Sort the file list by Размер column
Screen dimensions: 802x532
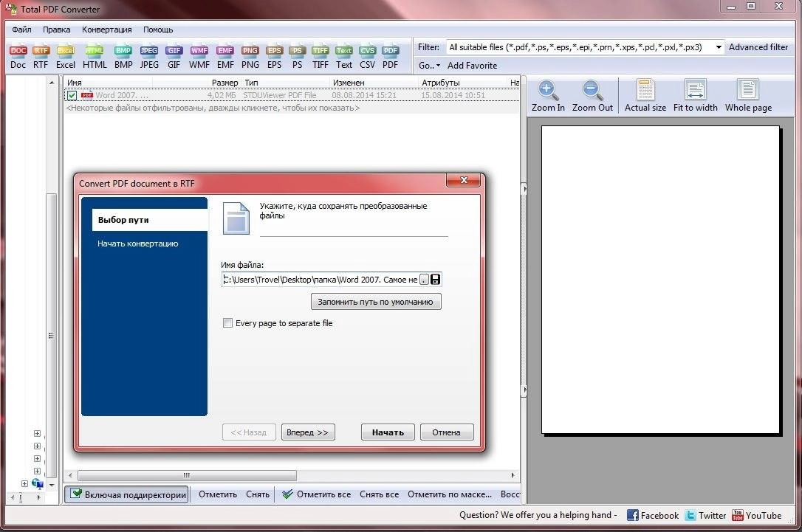[x=196, y=83]
